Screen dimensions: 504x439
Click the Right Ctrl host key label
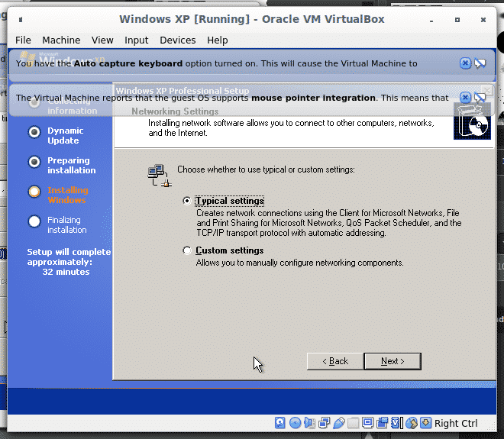pyautogui.click(x=456, y=423)
